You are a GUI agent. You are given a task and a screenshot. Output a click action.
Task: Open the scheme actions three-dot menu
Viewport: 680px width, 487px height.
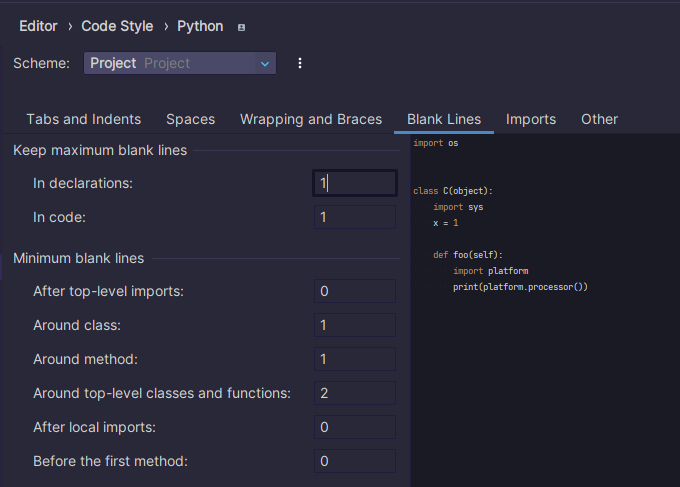[x=299, y=63]
